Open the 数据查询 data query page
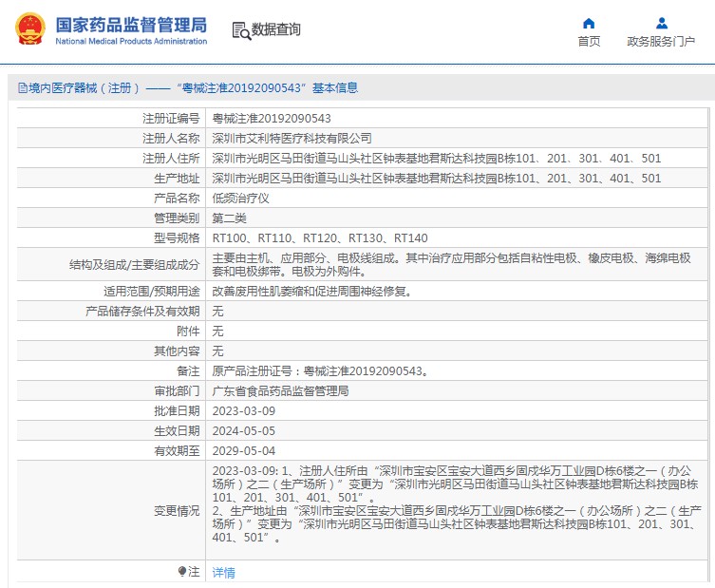This screenshot has height=588, width=715. [276, 29]
